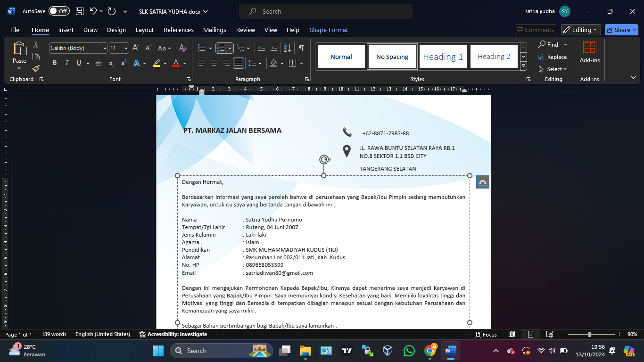Screen dimensions: 644x362
Task: Click the Share button
Action: (x=621, y=30)
